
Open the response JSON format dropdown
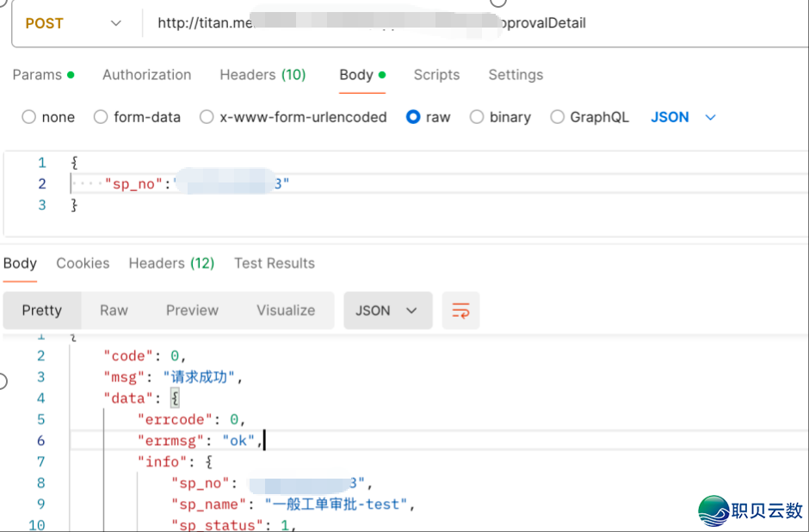pos(386,311)
